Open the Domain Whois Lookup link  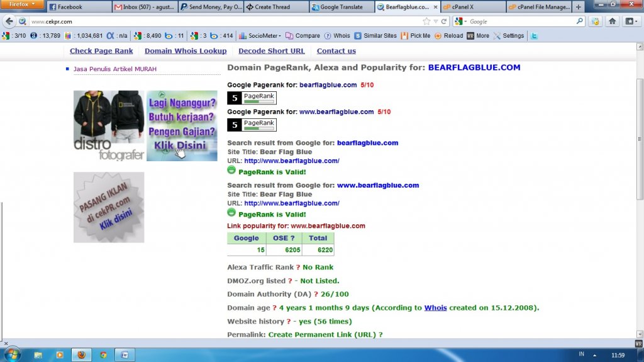click(186, 51)
